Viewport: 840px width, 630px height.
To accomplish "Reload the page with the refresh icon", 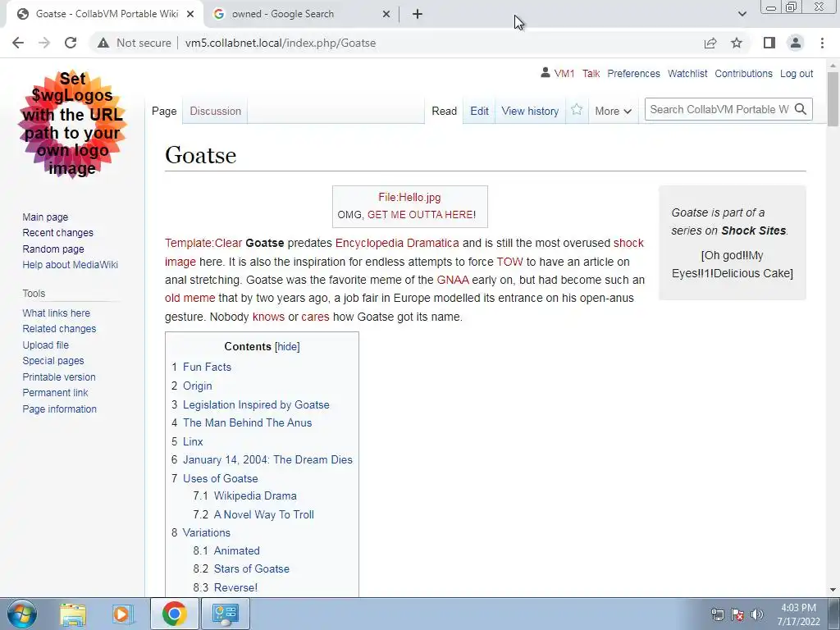I will [x=71, y=43].
